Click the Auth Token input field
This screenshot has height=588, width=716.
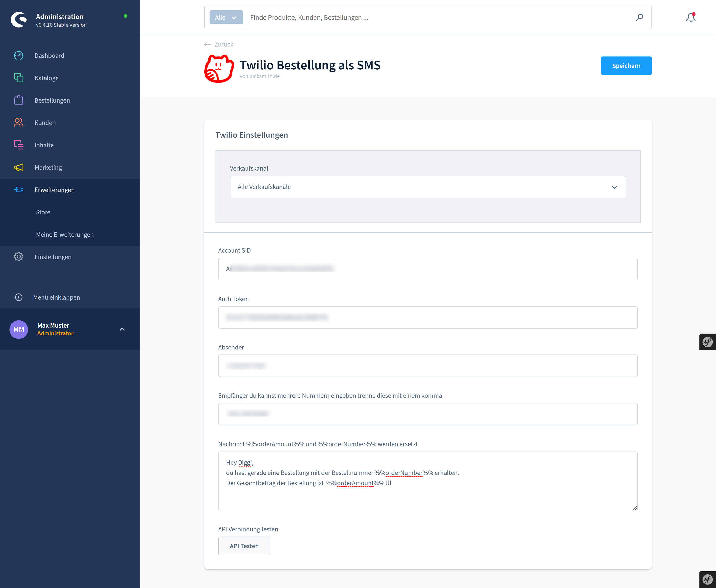pyautogui.click(x=428, y=317)
